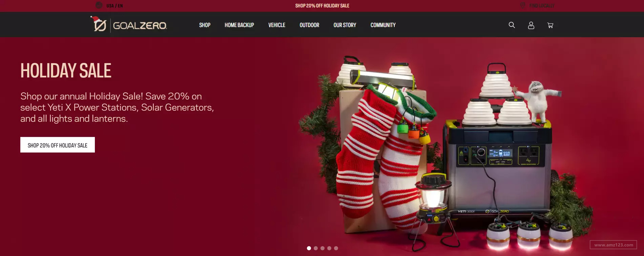Click the top banner Shop 20% Off Holiday Sale link
Viewport: 644px width, 256px height.
coord(322,6)
